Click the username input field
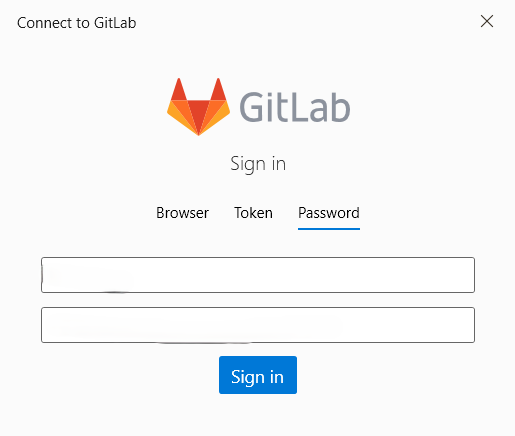Image resolution: width=515 pixels, height=436 pixels. click(258, 275)
